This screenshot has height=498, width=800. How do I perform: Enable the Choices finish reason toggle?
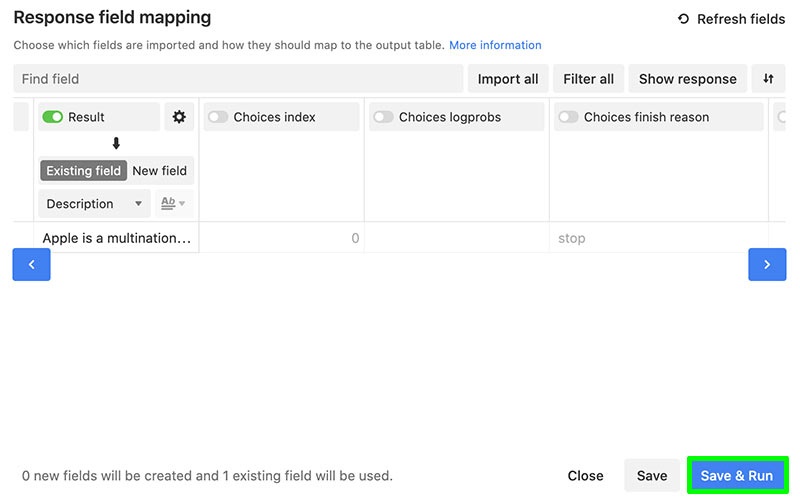[x=568, y=117]
